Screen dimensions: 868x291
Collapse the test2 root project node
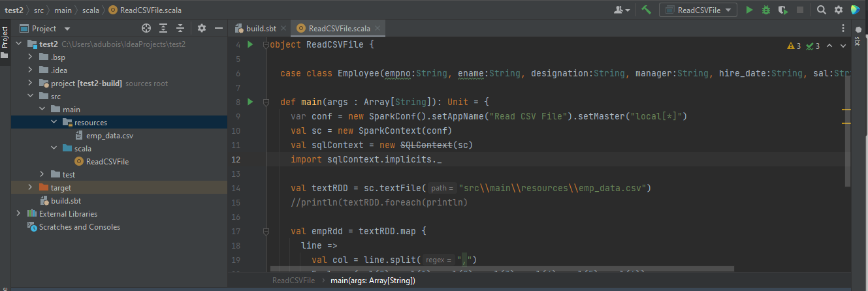tap(18, 44)
